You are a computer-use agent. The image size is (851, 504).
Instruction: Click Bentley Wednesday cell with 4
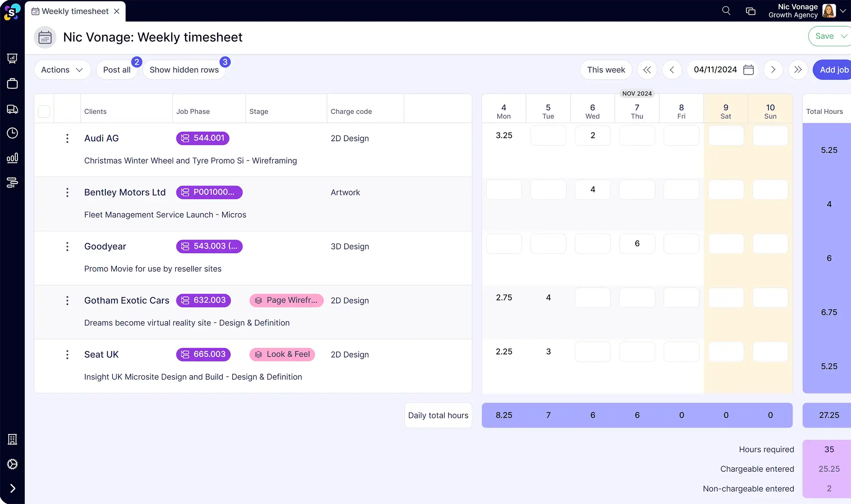[593, 189]
